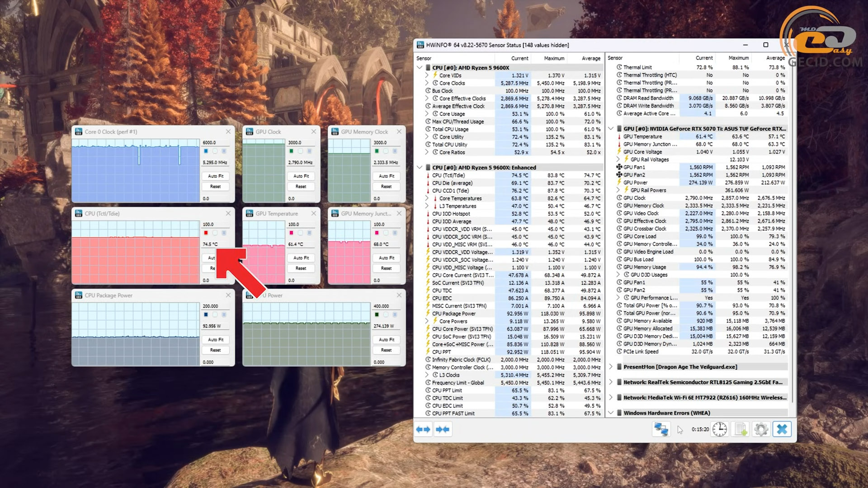Toggle the square checkbox in GPU Clock graph
The image size is (868, 488).
click(x=309, y=151)
